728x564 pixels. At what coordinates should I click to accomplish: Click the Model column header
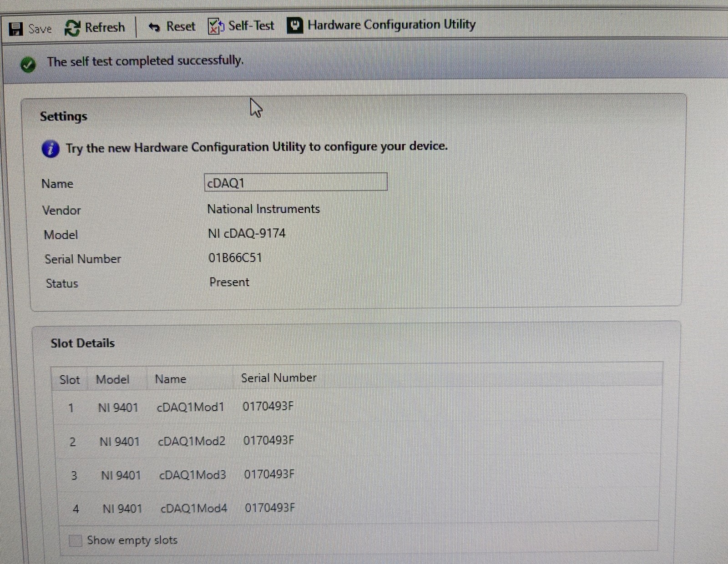112,379
